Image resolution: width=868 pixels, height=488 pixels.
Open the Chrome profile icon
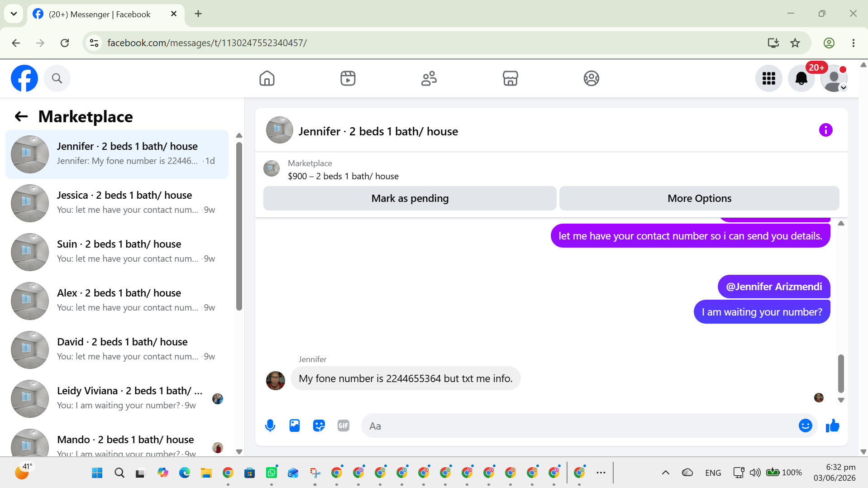pyautogui.click(x=829, y=43)
